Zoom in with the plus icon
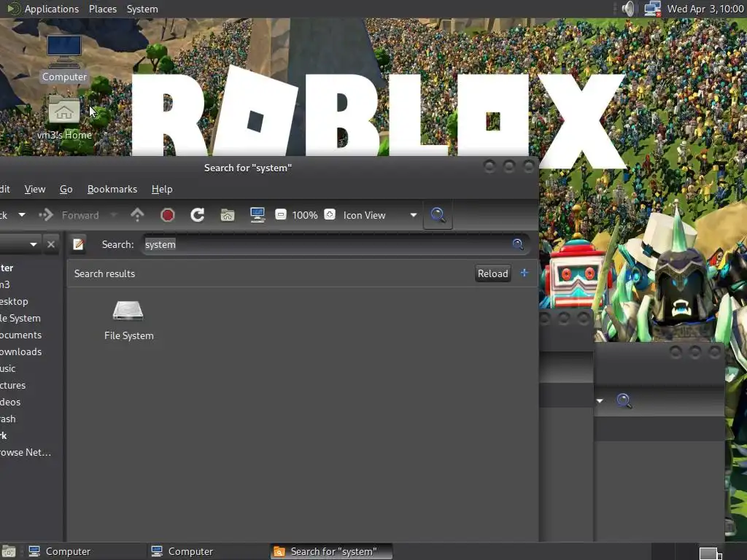Screen dimensions: 747x560 330,215
